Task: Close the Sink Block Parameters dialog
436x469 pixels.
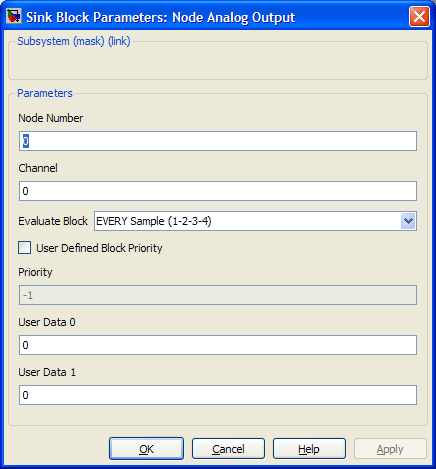Action: click(x=419, y=16)
